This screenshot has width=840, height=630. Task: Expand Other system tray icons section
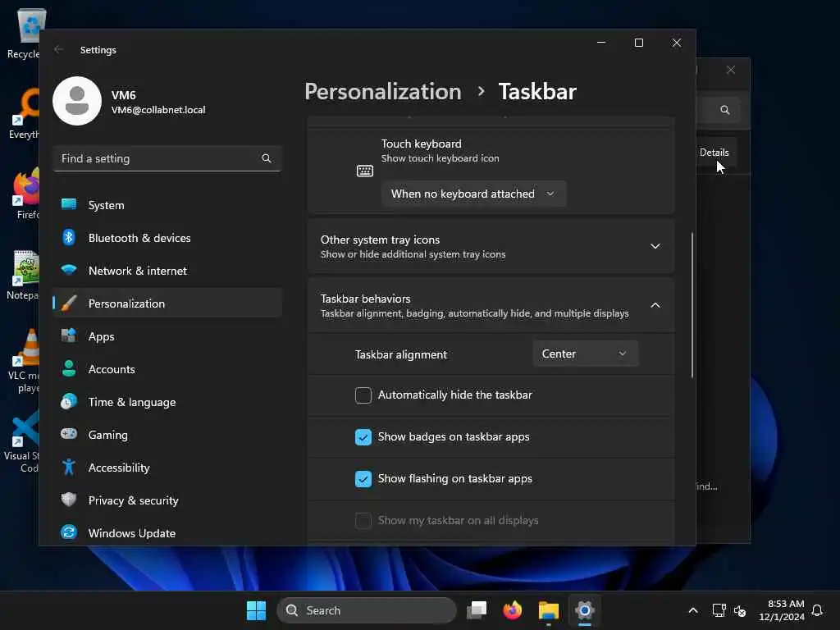655,246
